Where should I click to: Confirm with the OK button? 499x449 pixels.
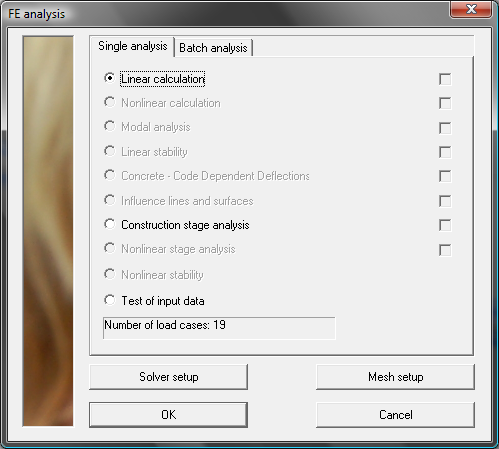click(168, 415)
